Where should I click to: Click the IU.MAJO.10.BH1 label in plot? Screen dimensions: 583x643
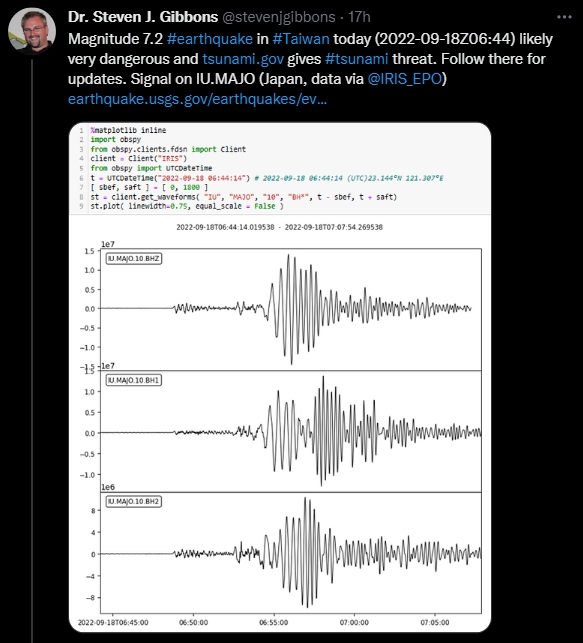point(134,380)
